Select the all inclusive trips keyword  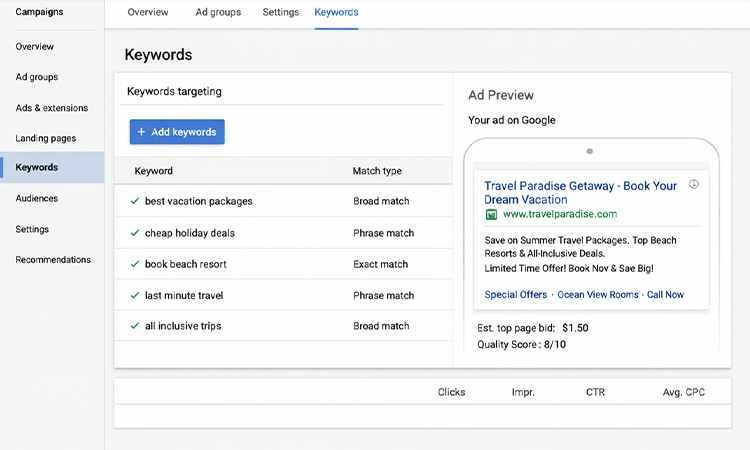[x=183, y=326]
